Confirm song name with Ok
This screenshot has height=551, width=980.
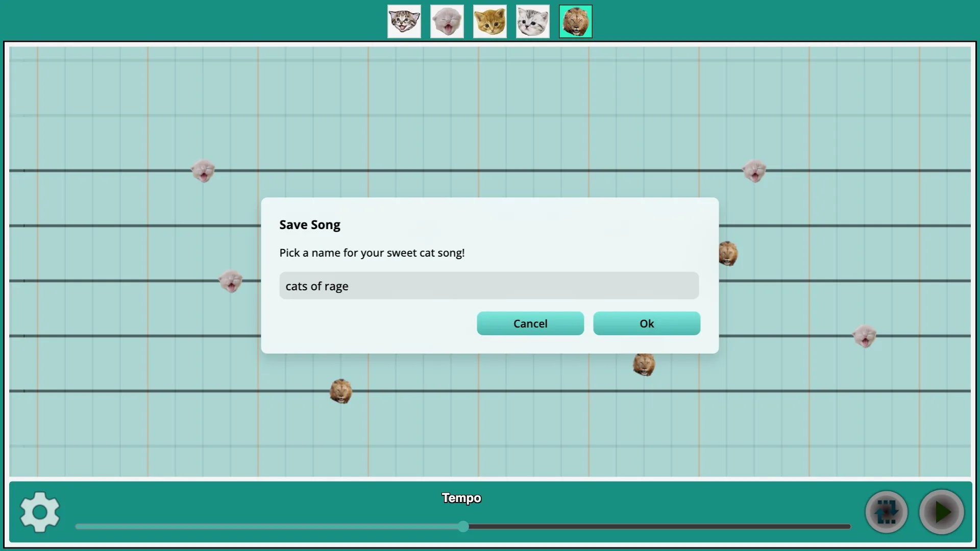(x=647, y=323)
